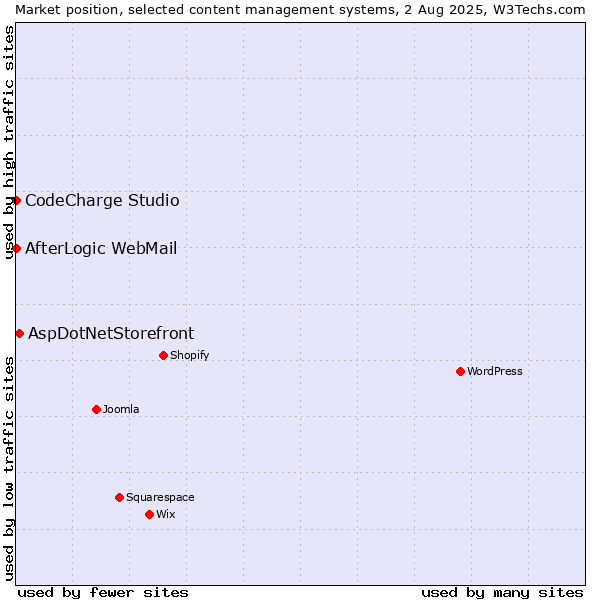Click the CodeCharge Studio label text
The width and height of the screenshot is (600, 600).
[102, 201]
